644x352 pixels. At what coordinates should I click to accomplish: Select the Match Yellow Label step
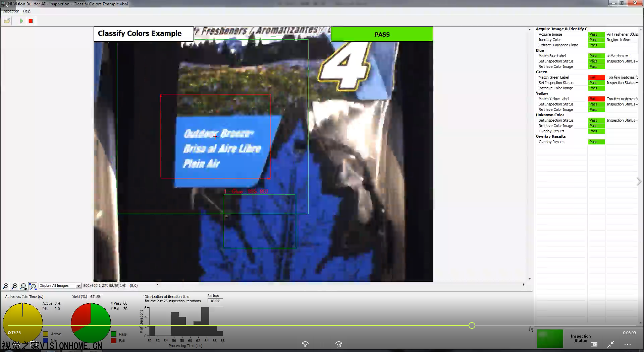[553, 99]
